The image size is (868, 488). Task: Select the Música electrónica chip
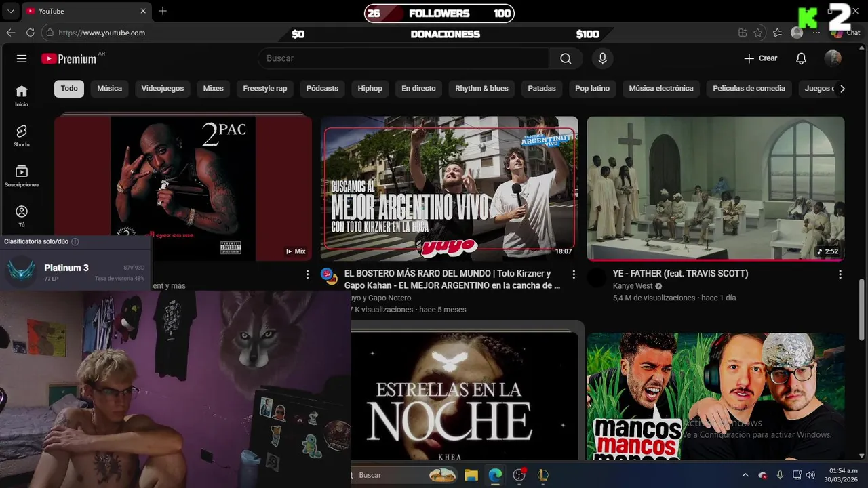(661, 89)
